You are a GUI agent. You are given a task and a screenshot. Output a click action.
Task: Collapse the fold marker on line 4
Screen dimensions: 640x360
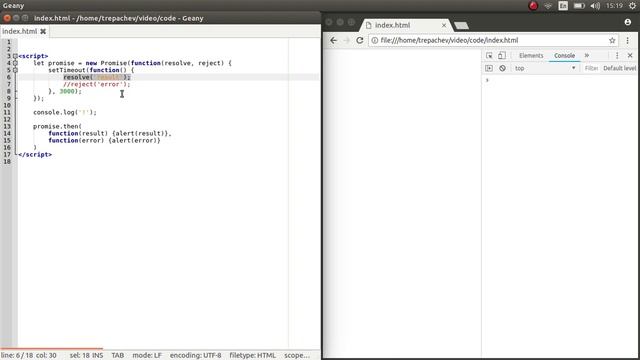coord(15,63)
